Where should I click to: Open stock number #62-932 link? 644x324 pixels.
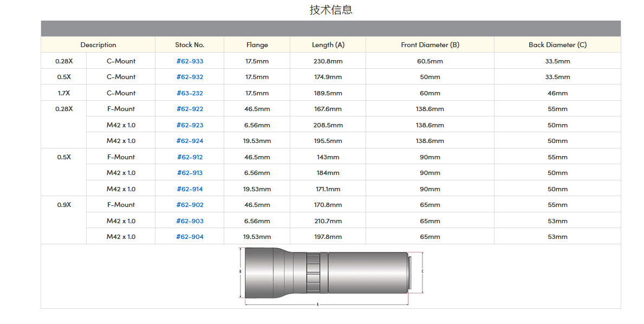[x=190, y=77]
